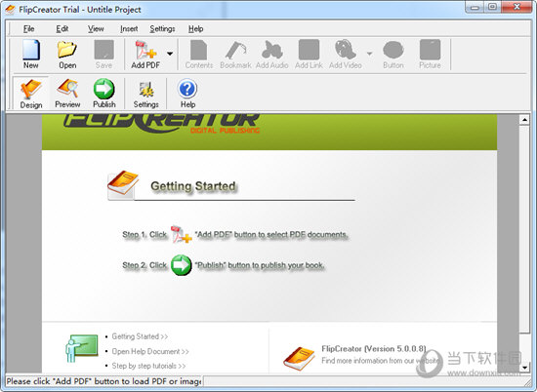Close the FlipCreator window
Image resolution: width=537 pixels, height=392 pixels.
[517, 7]
